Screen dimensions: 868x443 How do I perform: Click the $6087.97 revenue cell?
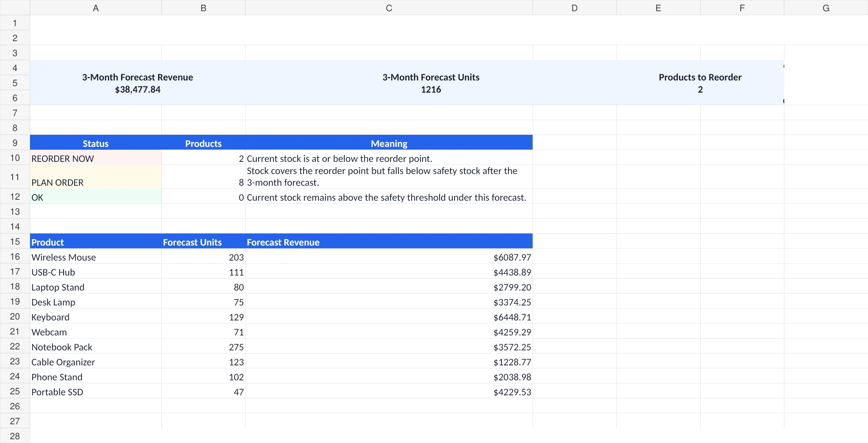pos(389,256)
